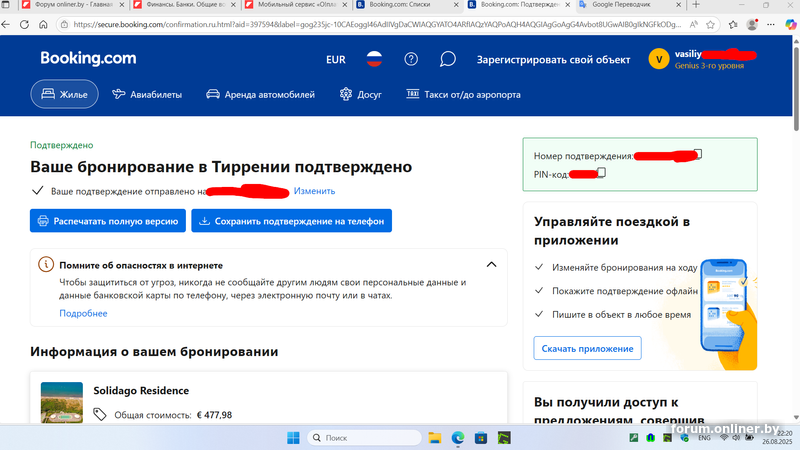Open Microsoft Store from taskbar
The width and height of the screenshot is (800, 450).
(x=481, y=438)
